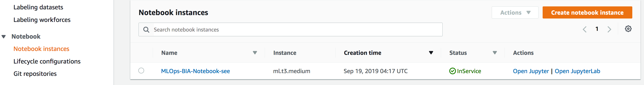Toggle Creation time sort order arrow

point(431,53)
